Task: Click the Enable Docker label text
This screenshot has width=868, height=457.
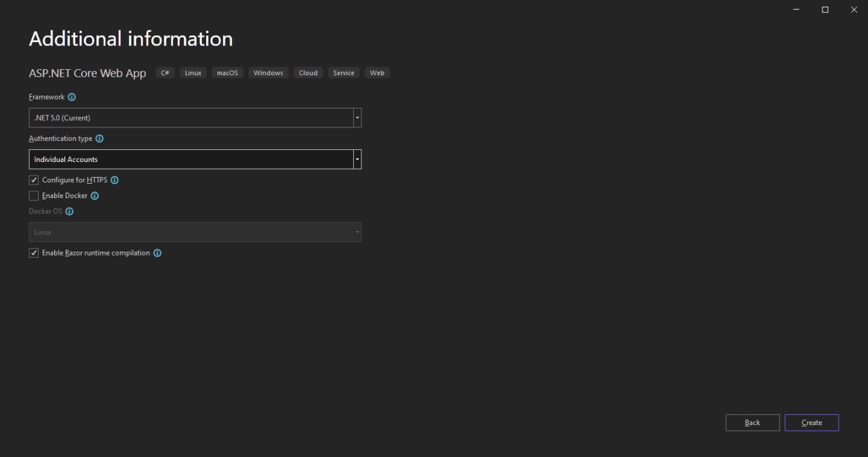Action: tap(65, 196)
